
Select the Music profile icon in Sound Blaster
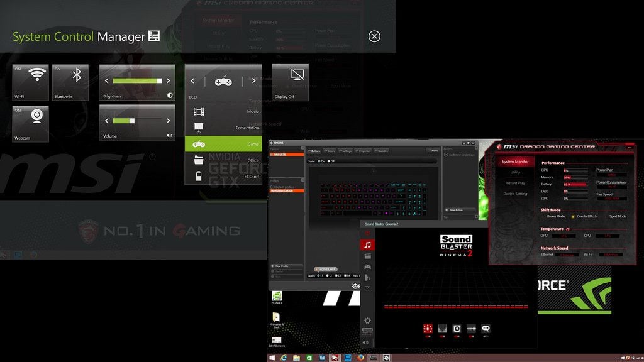coord(367,244)
